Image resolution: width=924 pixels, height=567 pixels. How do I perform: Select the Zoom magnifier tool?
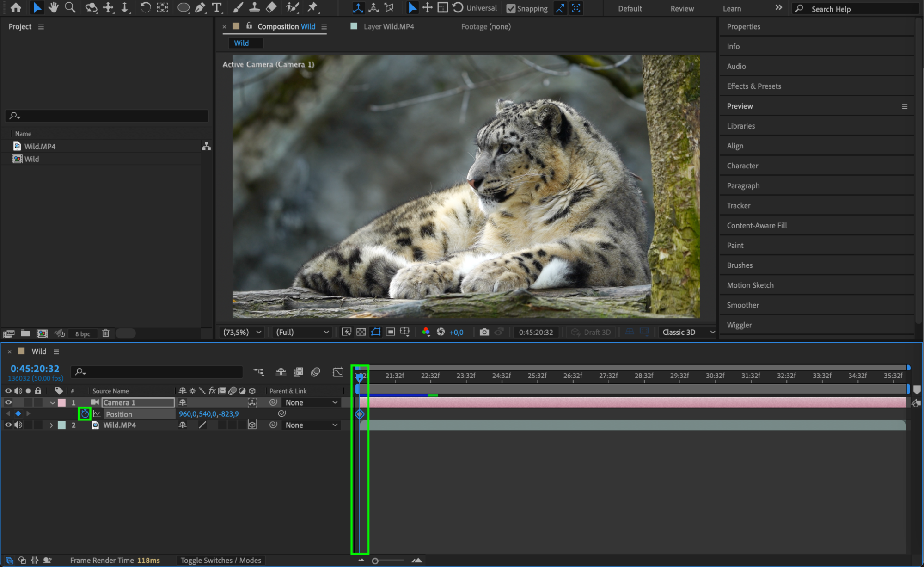click(70, 7)
